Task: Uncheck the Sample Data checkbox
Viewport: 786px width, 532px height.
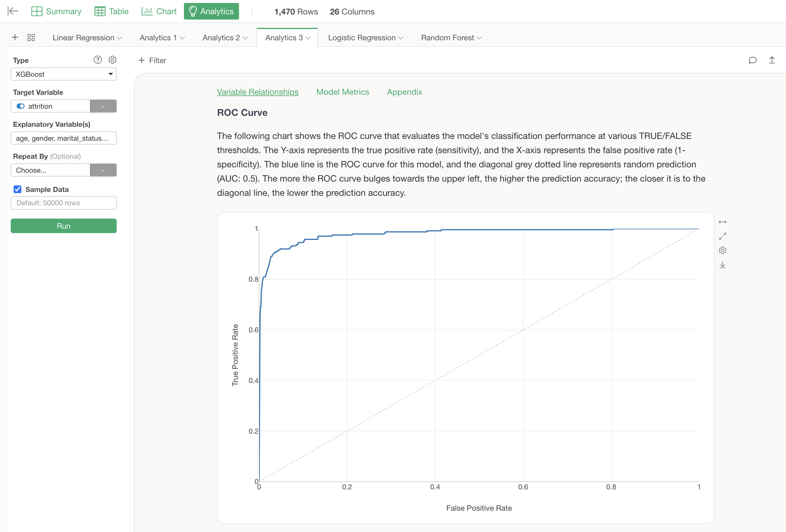Action: 17,189
